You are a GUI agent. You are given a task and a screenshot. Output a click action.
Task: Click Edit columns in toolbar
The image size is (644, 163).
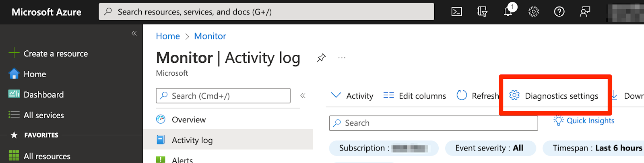pos(415,96)
